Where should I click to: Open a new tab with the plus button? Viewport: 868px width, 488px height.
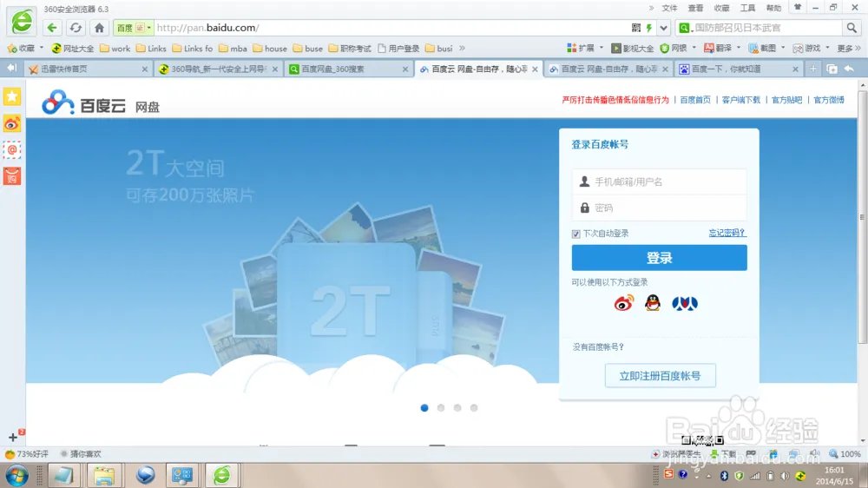click(x=812, y=69)
